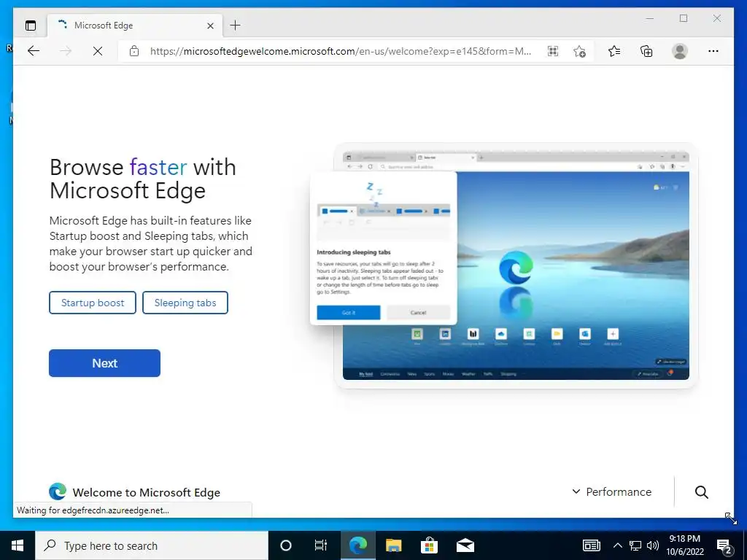
Task: Open volume control tray icon
Action: point(653,545)
